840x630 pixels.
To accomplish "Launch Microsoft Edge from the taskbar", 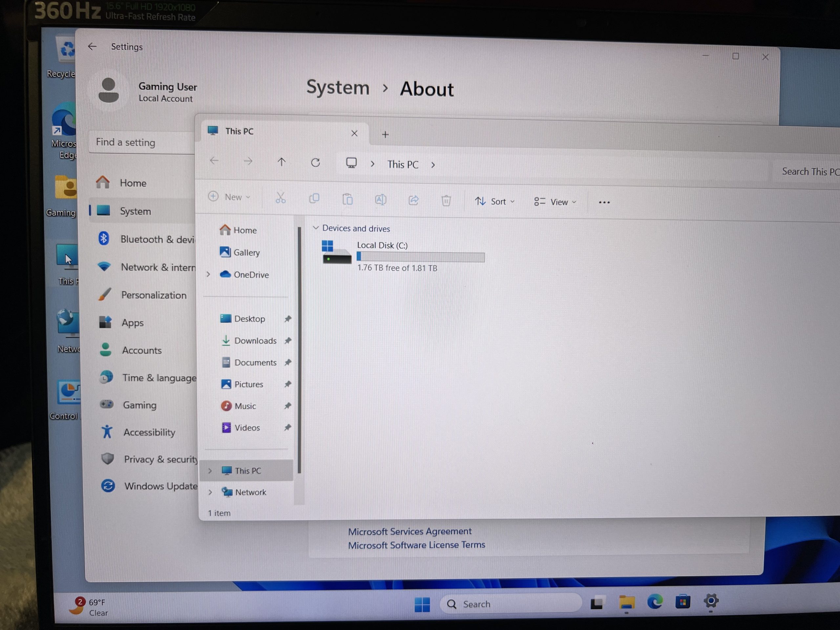I will coord(655,602).
